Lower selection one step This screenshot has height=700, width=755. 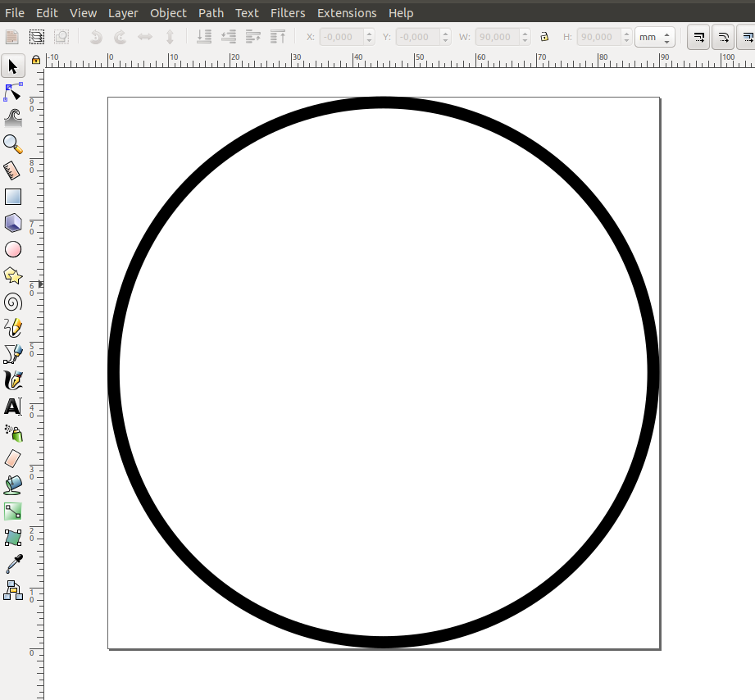pos(229,37)
